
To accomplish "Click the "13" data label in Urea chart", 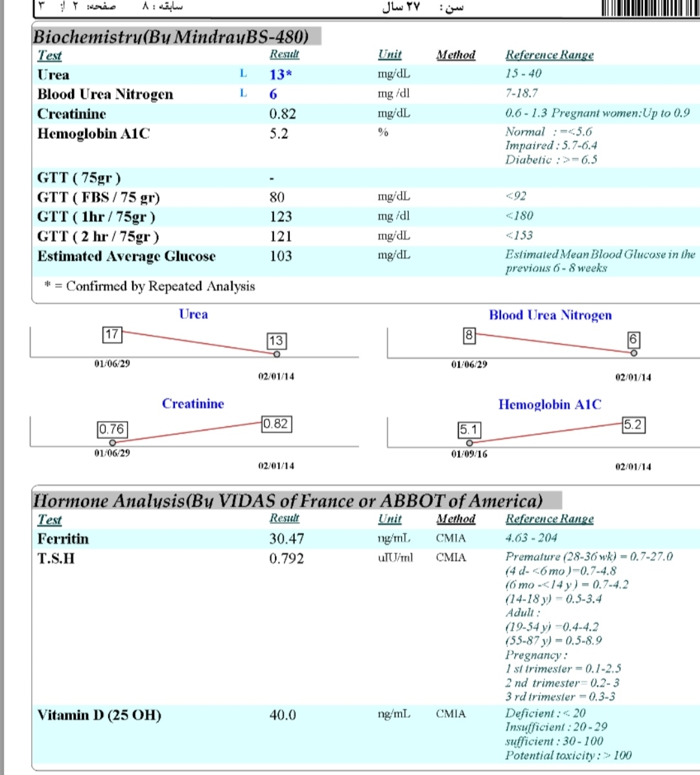I will pyautogui.click(x=276, y=340).
